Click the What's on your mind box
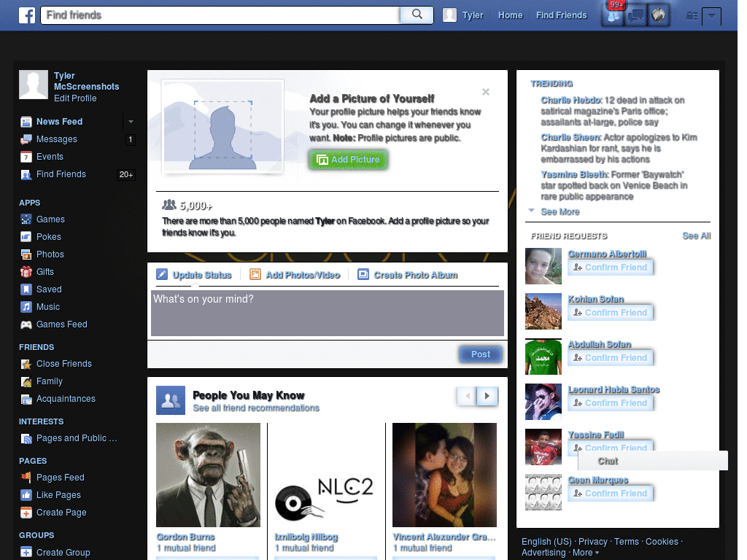Screen dimensions: 747x560 click(328, 314)
